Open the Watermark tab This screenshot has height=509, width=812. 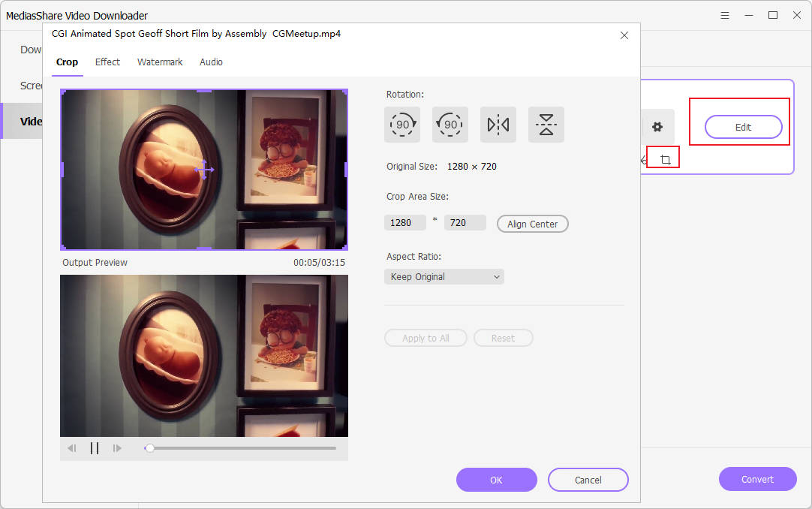[160, 62]
